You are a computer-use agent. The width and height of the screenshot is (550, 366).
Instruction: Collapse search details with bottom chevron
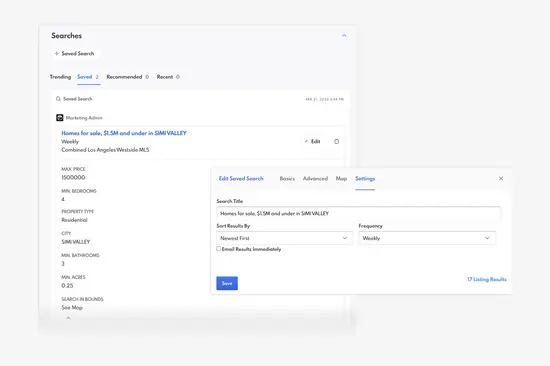point(68,318)
